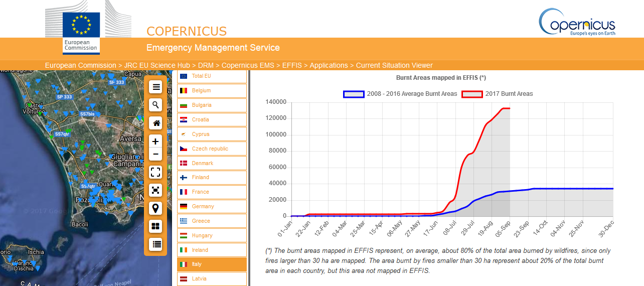Go to DRM breadcrumb link
Screen dimensions: 644x286
[206, 65]
